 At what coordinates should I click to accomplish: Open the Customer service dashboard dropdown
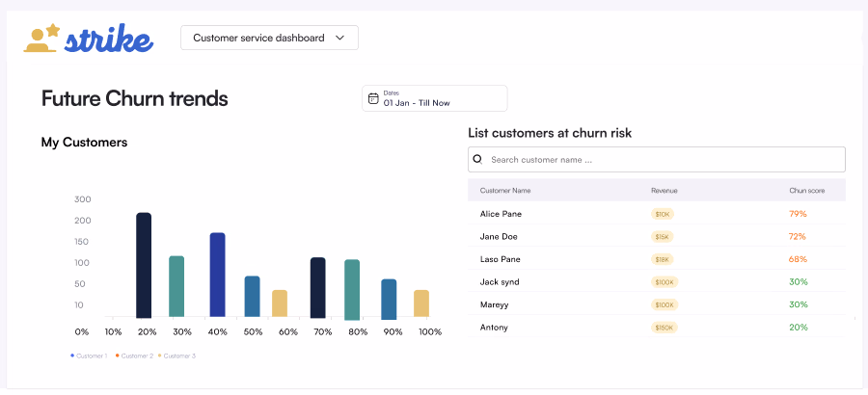tap(258, 38)
